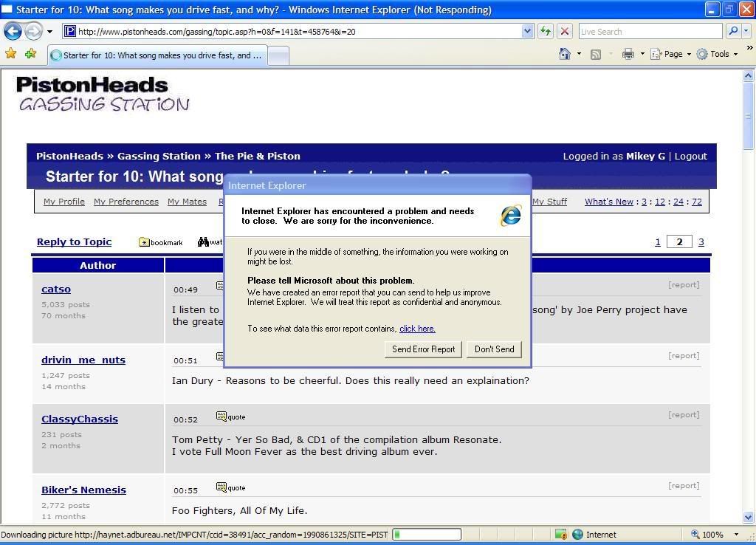Image resolution: width=756 pixels, height=545 pixels.
Task: Click the Don't Send button
Action: (494, 349)
